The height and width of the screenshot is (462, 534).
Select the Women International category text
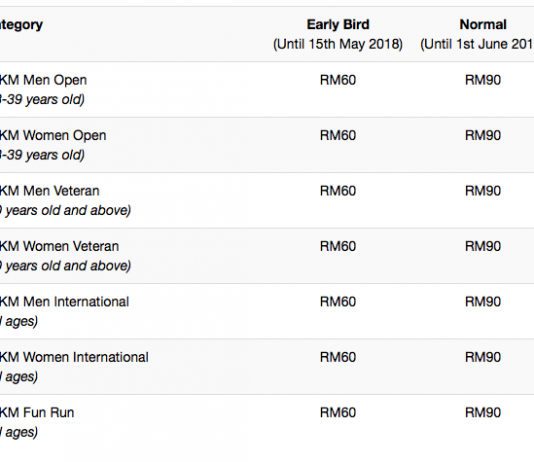pyautogui.click(x=74, y=357)
